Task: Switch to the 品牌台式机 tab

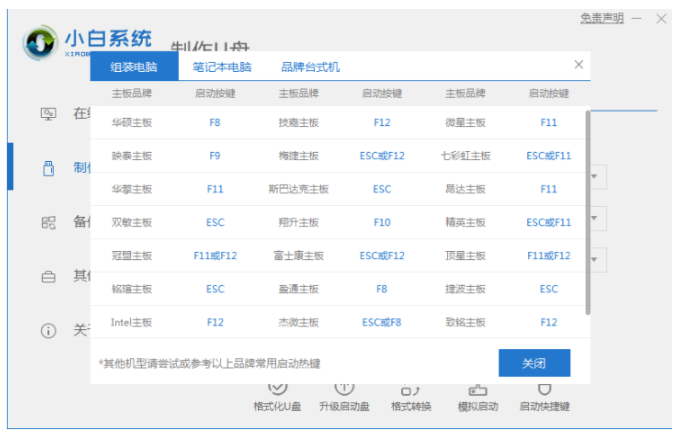Action: click(310, 67)
